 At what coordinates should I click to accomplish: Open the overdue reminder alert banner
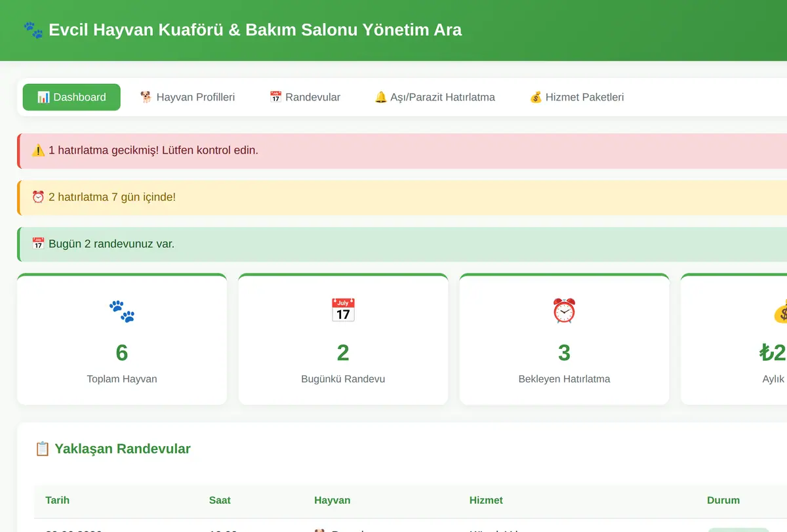tap(402, 151)
